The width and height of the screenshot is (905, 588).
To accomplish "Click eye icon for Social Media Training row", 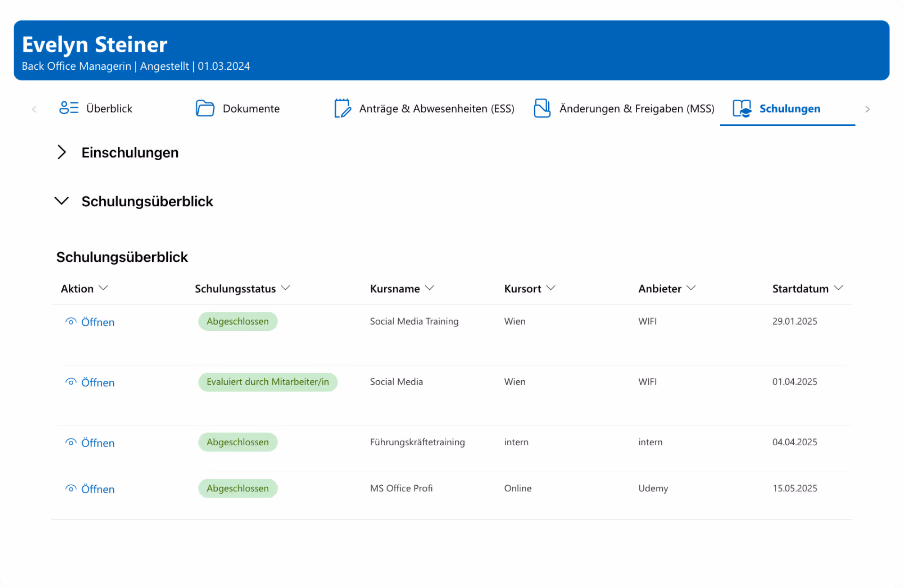I will point(71,322).
